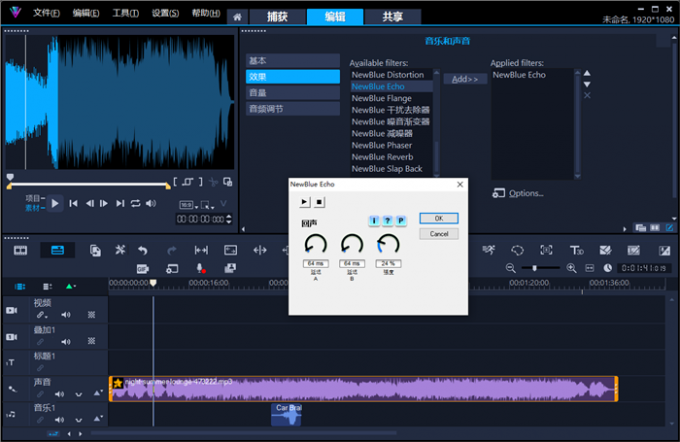Click the home icon tab
Screen dimensions: 680x442
coord(237,17)
